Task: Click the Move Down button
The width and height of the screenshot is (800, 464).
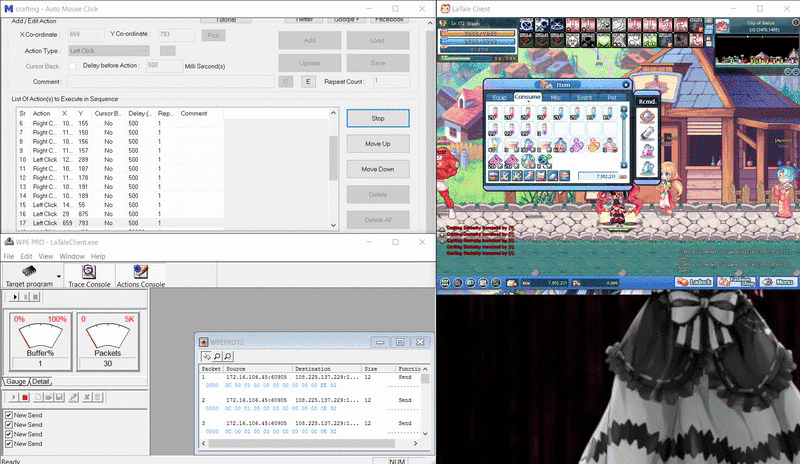Action: click(378, 169)
